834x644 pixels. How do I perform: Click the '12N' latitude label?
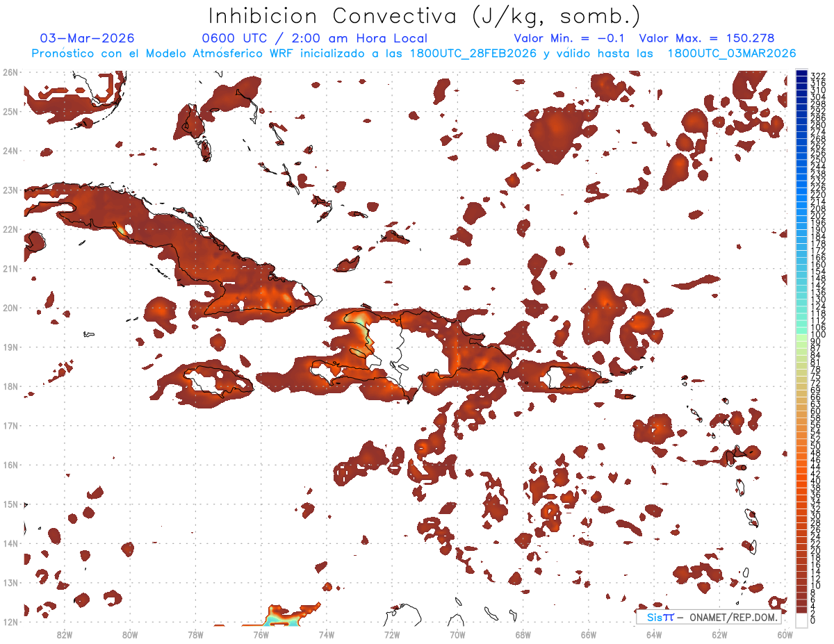[x=10, y=622]
